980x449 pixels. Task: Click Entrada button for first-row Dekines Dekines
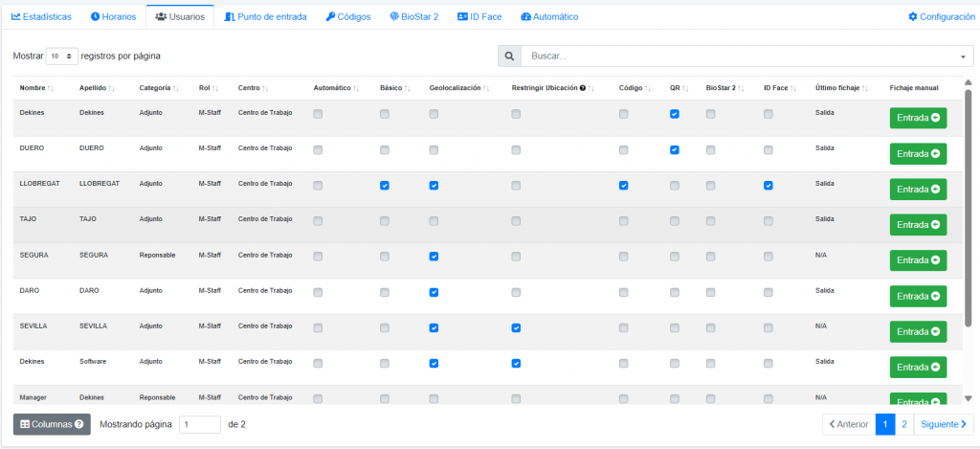click(x=918, y=118)
